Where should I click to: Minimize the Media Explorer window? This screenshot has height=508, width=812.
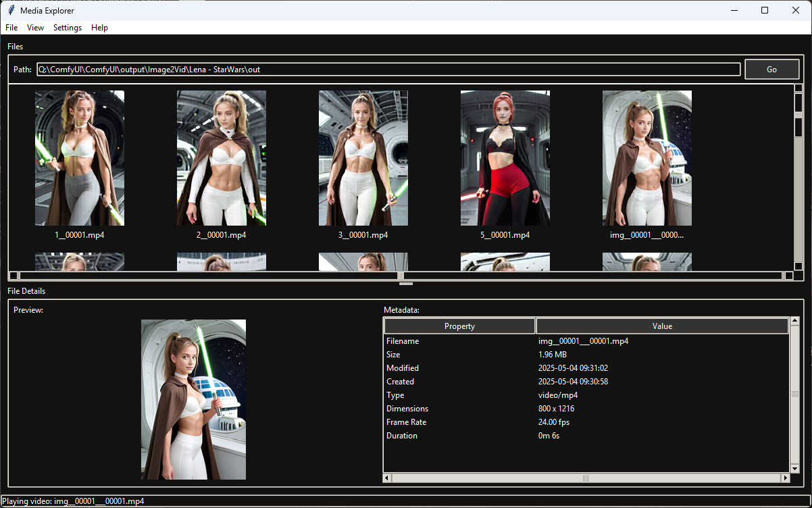734,10
